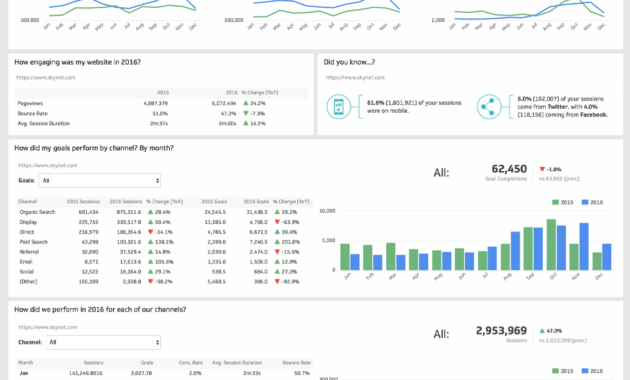Click green arrow beside Direct 39.4% goals change

[x=277, y=232]
